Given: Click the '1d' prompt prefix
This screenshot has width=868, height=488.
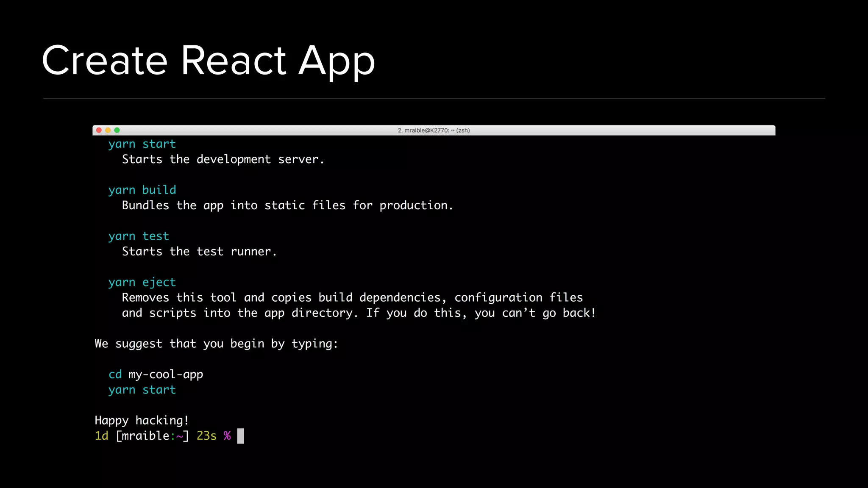Looking at the screenshot, I should click(x=101, y=436).
